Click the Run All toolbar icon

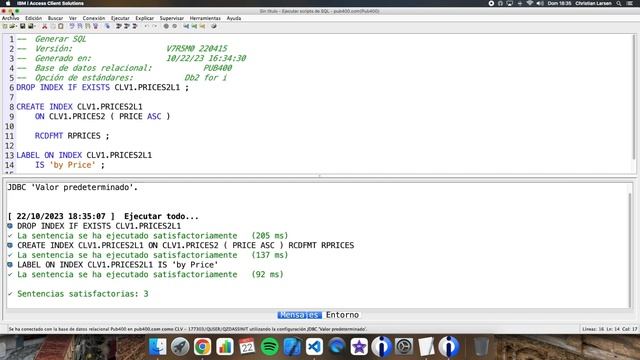pyautogui.click(x=119, y=26)
